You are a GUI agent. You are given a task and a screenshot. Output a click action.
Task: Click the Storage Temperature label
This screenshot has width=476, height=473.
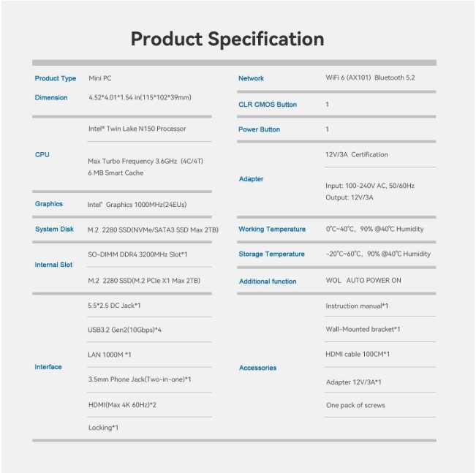coord(271,254)
